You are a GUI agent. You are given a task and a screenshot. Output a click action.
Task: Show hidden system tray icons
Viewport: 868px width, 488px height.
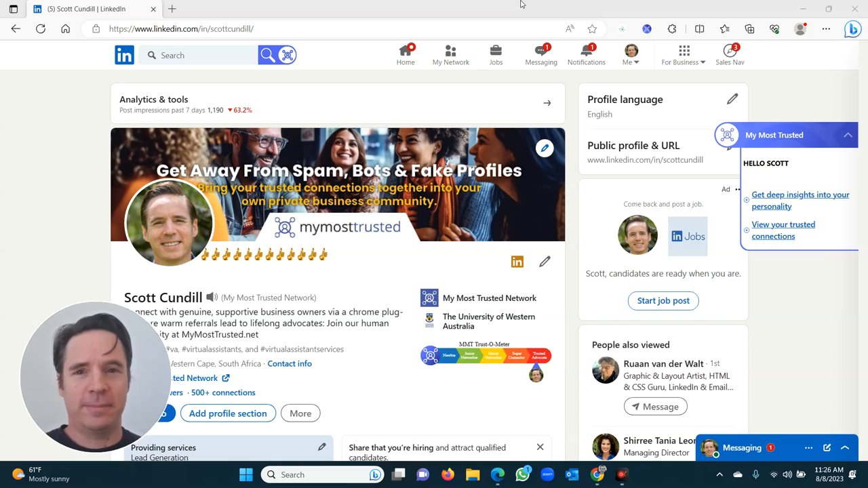coord(719,474)
